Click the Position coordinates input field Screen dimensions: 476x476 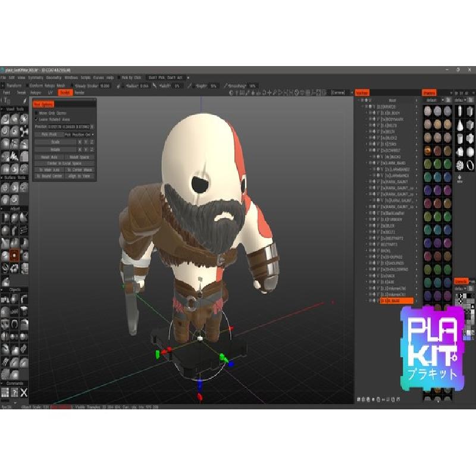68,127
